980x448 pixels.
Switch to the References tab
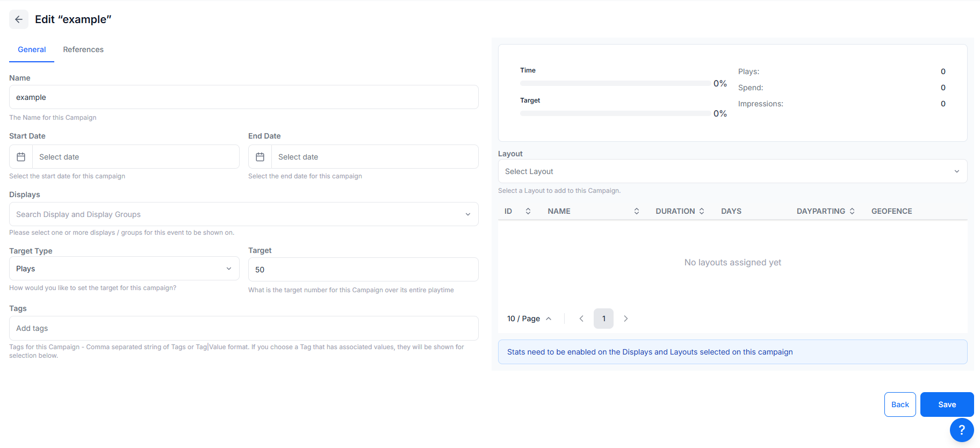click(x=83, y=49)
